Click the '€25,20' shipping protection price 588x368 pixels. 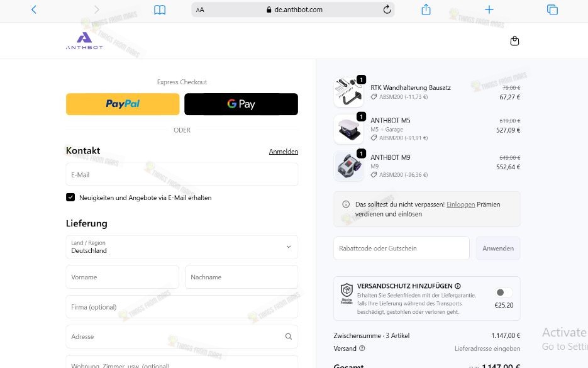pyautogui.click(x=504, y=305)
